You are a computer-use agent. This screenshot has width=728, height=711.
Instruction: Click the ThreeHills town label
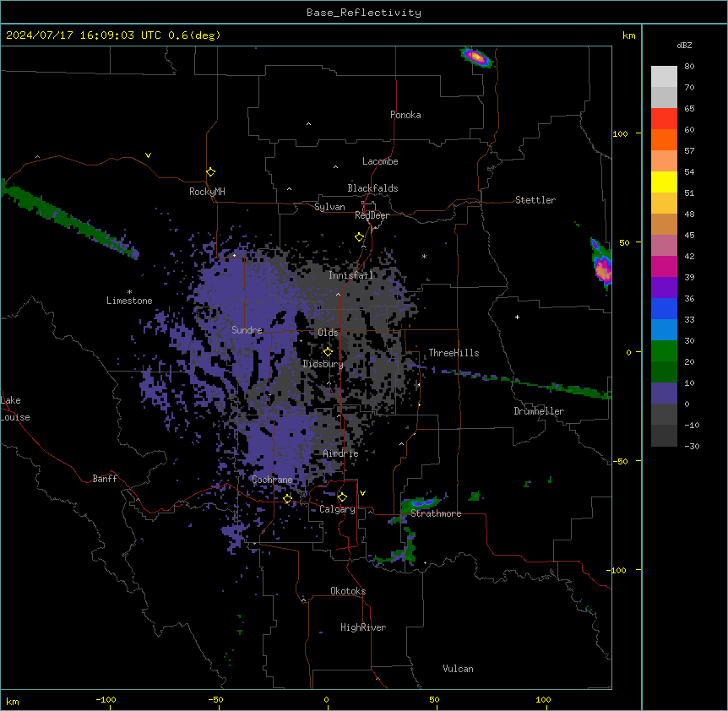[454, 353]
